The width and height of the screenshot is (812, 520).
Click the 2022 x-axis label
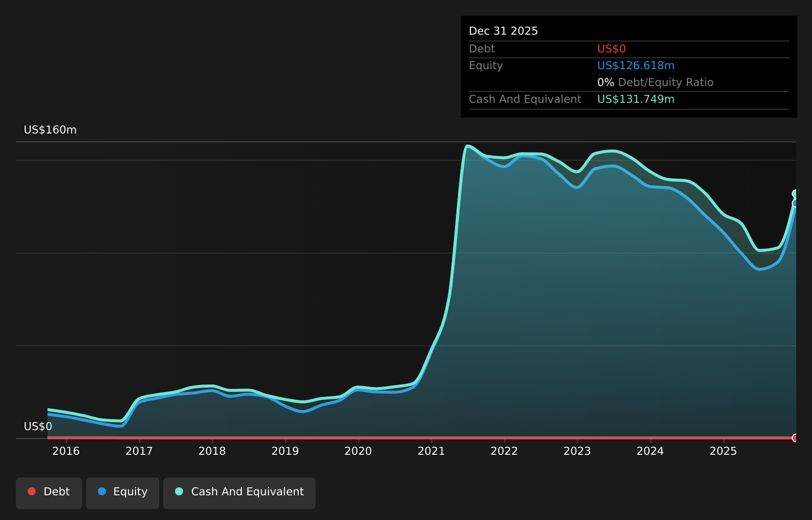click(x=504, y=451)
